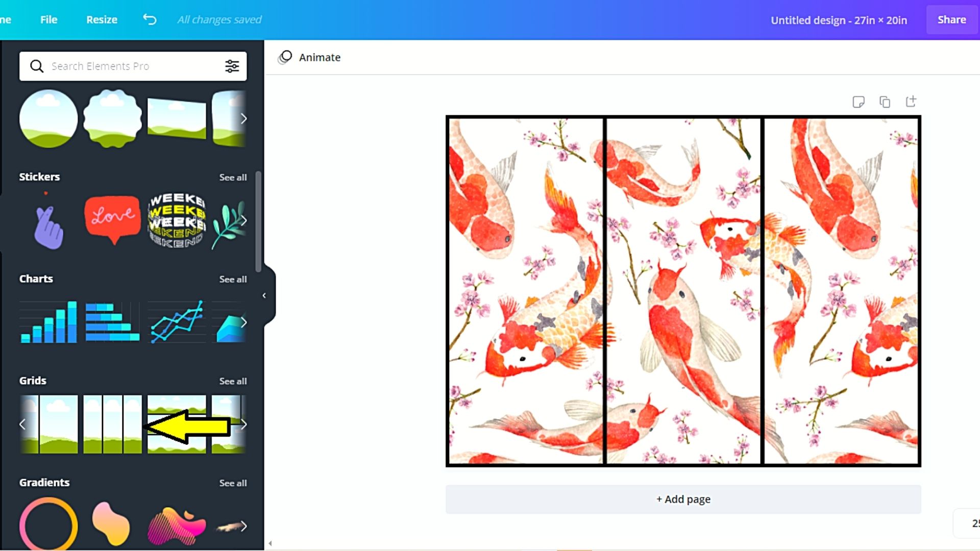Click the + Add page button
980x551 pixels.
pos(683,499)
